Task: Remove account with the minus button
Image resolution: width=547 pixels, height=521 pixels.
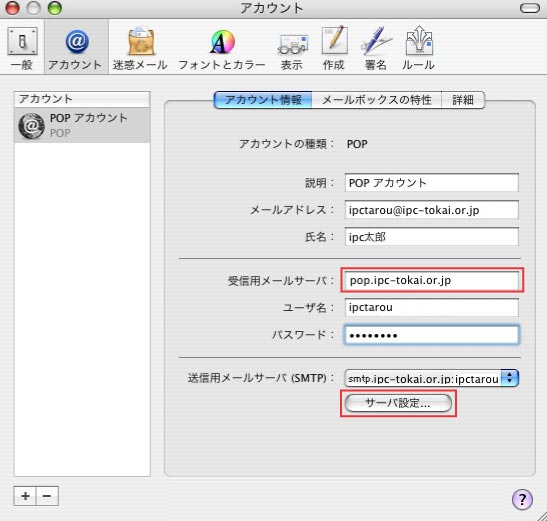Action: tap(47, 496)
